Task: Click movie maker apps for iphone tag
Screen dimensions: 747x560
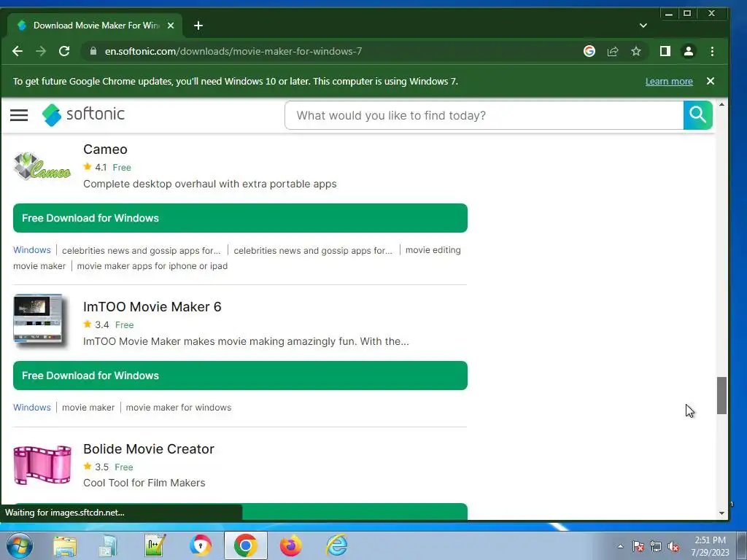Action: coord(152,266)
